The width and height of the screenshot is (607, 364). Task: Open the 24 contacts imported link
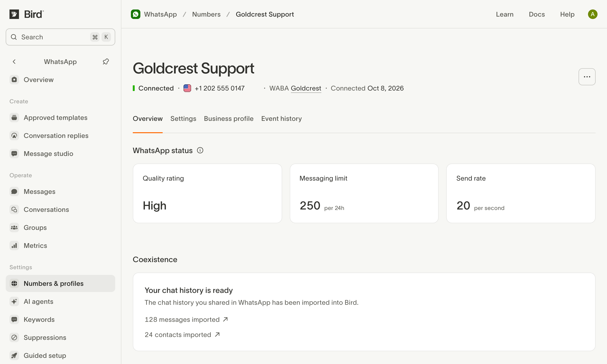coord(182,335)
